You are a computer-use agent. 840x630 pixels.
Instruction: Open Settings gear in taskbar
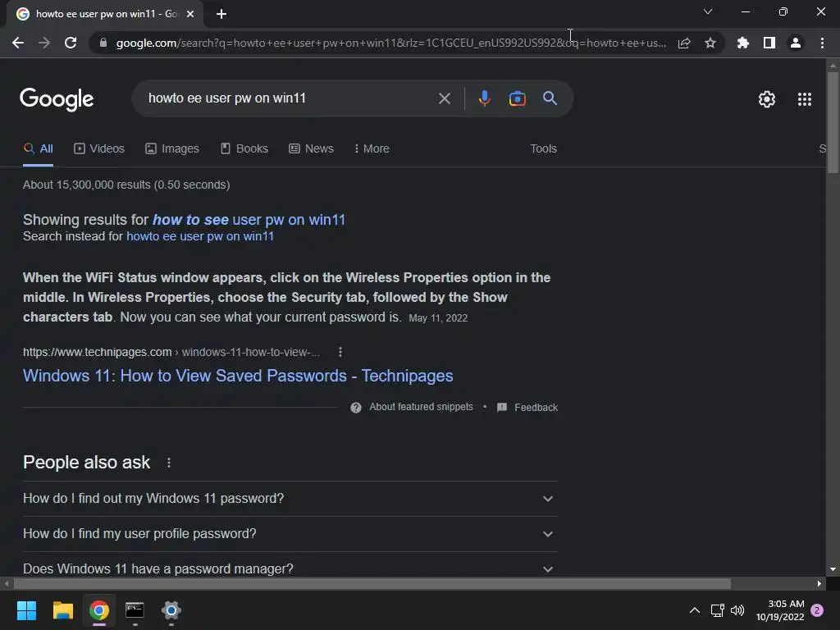171,610
